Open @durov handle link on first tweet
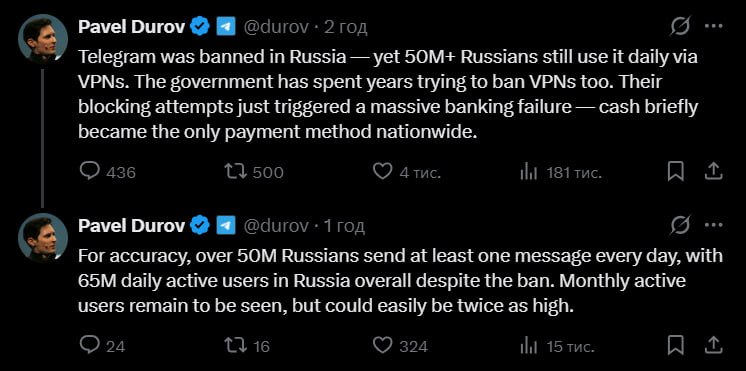The height and width of the screenshot is (371, 746). pos(276,28)
